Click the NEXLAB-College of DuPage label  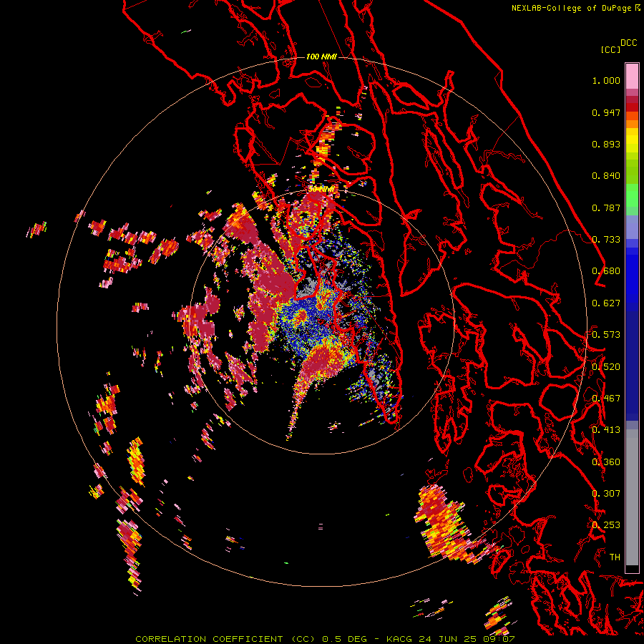(572, 8)
